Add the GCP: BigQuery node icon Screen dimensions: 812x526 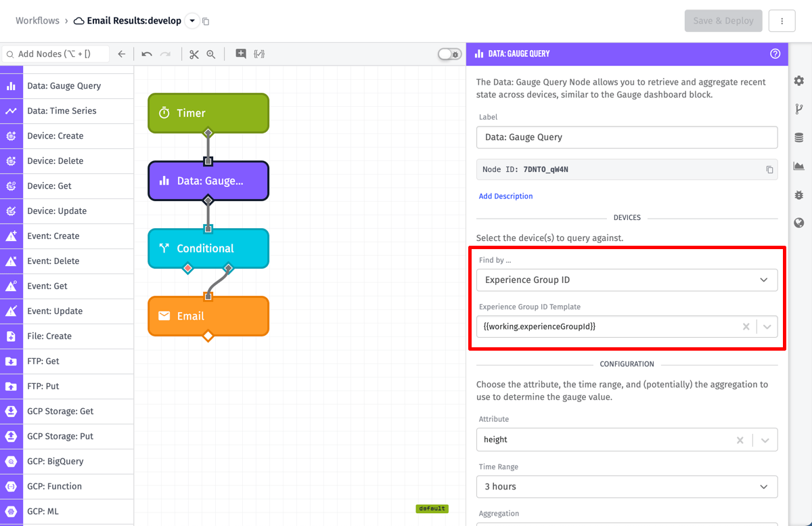tap(11, 462)
